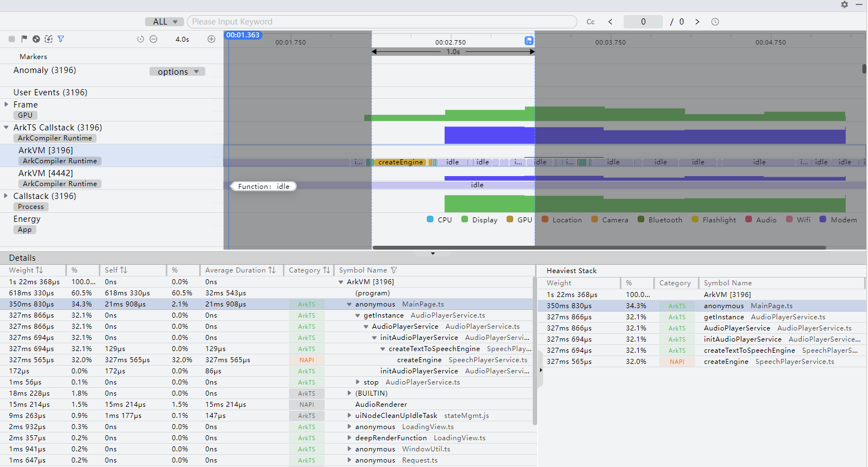
Task: Toggle CPU legend in Energy track
Action: 430,219
